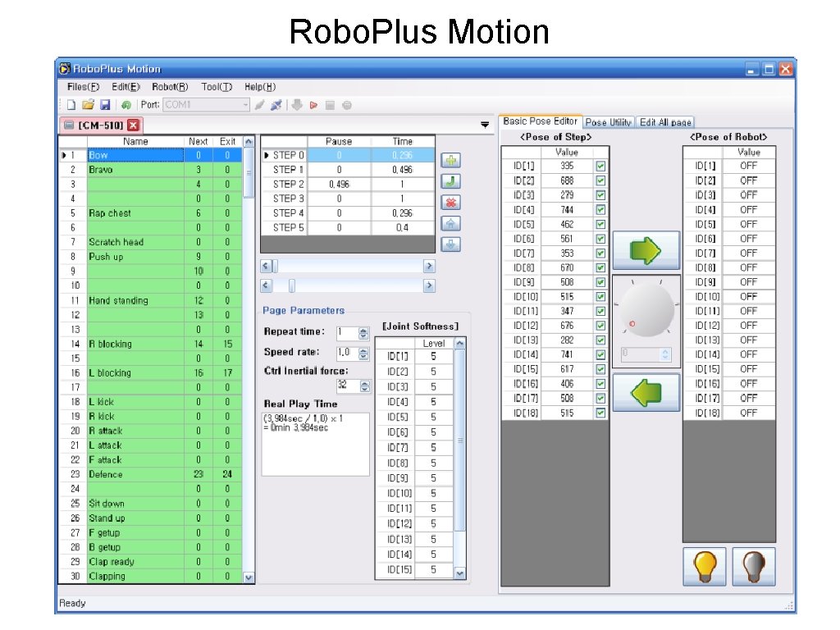The height and width of the screenshot is (630, 840).
Task: Select the Push up motion page
Action: (150, 257)
